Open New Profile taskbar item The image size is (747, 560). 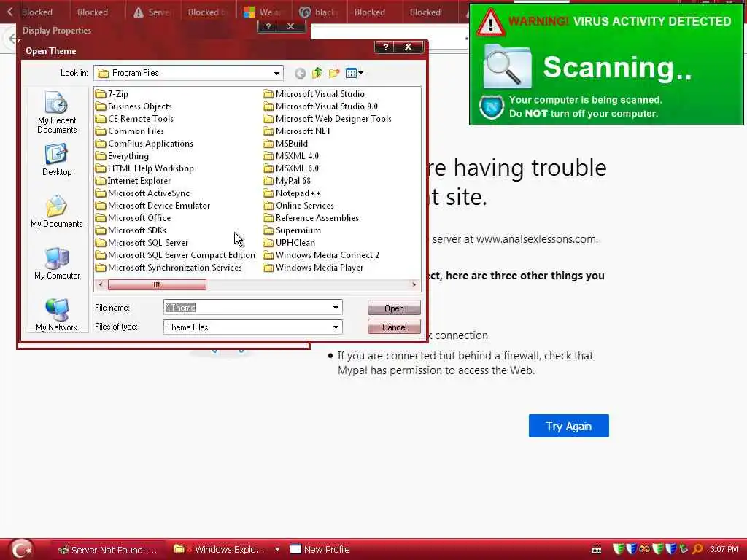(x=321, y=550)
